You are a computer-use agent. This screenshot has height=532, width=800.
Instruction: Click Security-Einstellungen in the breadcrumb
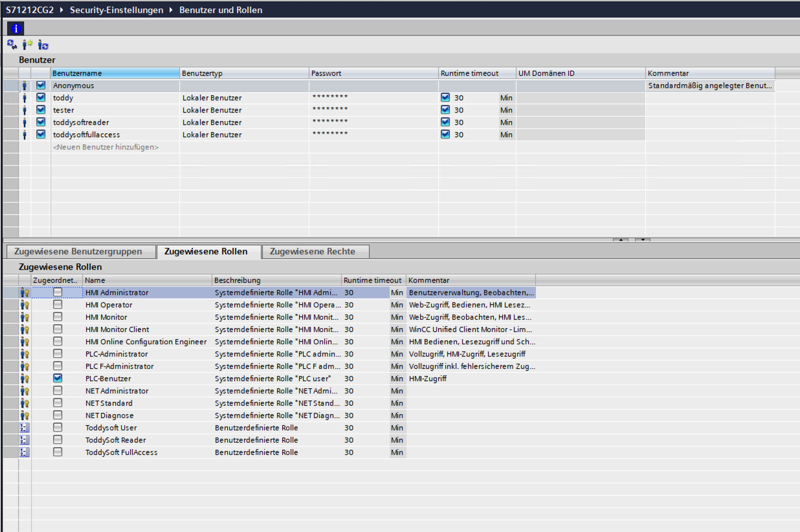(x=117, y=10)
